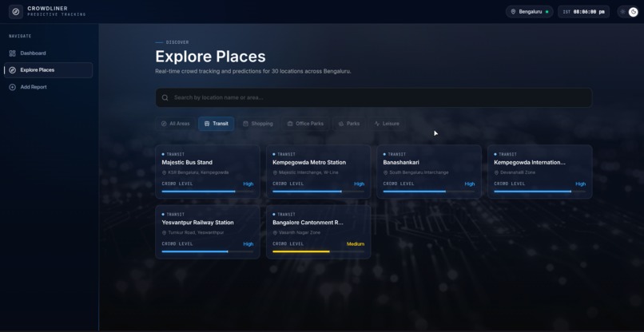The image size is (644, 332).
Task: Open the Banashankari location card
Action: tap(429, 172)
